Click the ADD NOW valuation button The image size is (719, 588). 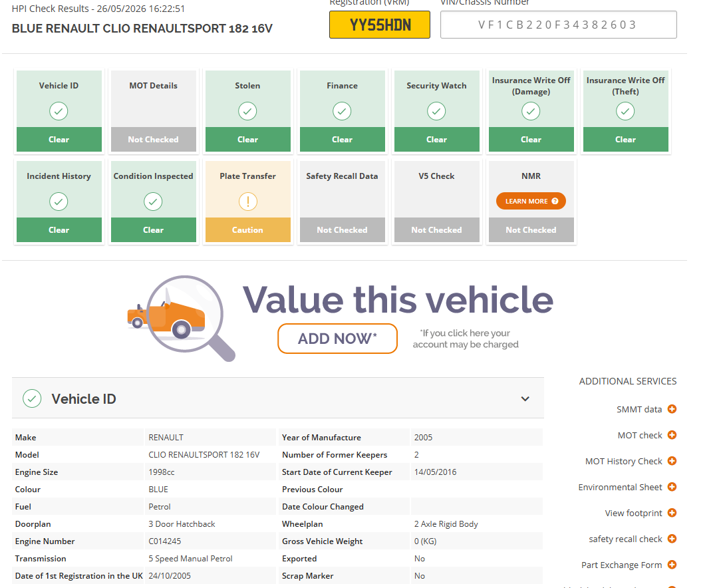tap(337, 339)
